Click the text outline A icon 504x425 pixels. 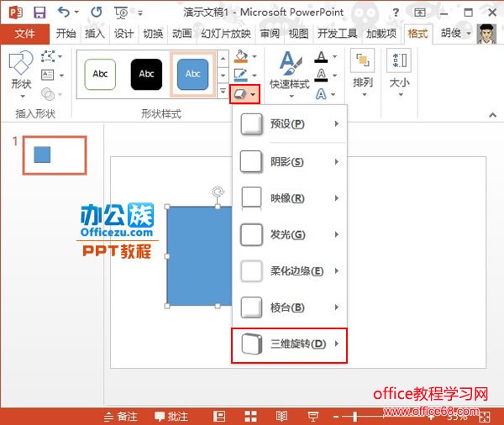coord(321,76)
